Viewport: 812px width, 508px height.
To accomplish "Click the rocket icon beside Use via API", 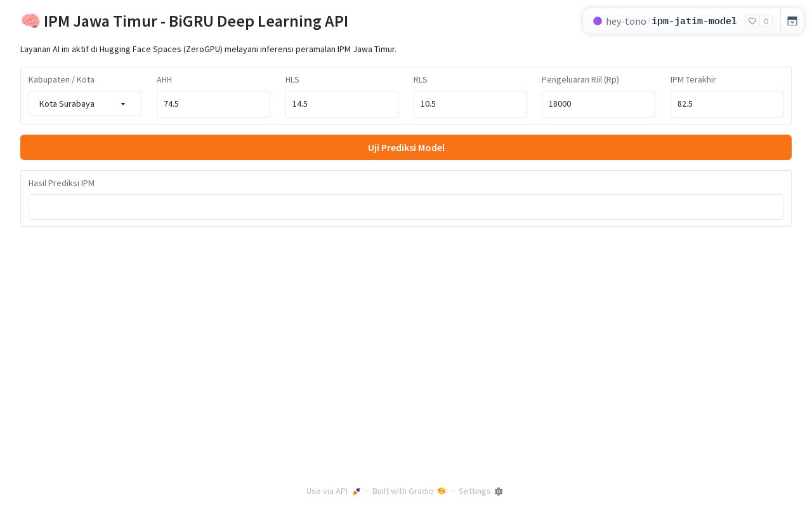I will tap(357, 491).
